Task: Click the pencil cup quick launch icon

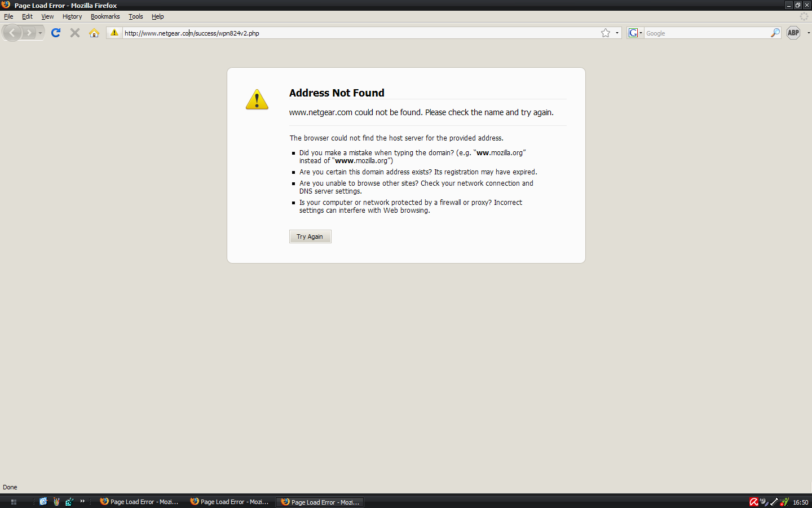Action: tap(56, 501)
